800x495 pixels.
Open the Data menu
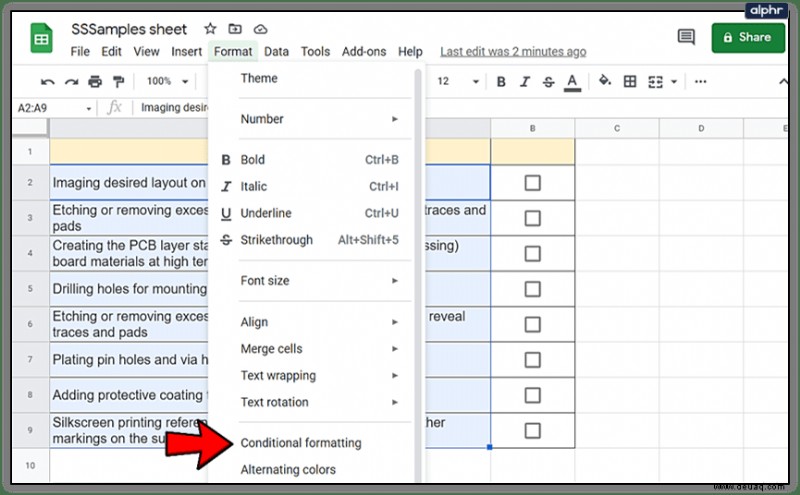tap(277, 52)
